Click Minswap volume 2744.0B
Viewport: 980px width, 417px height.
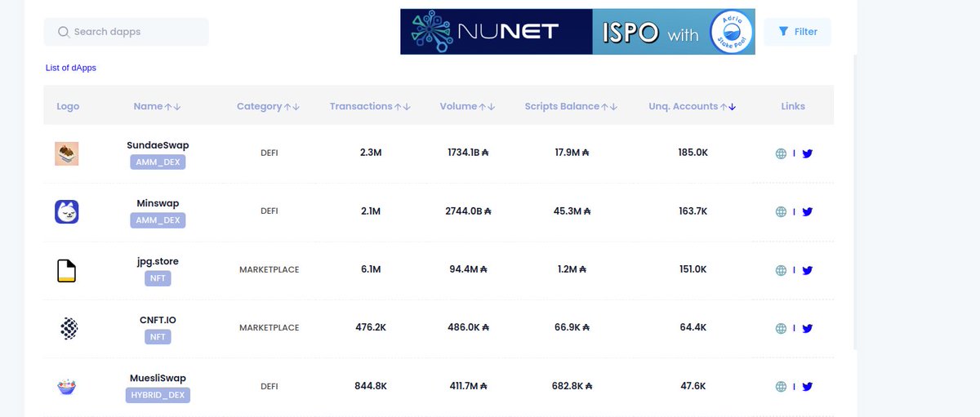coord(468,211)
